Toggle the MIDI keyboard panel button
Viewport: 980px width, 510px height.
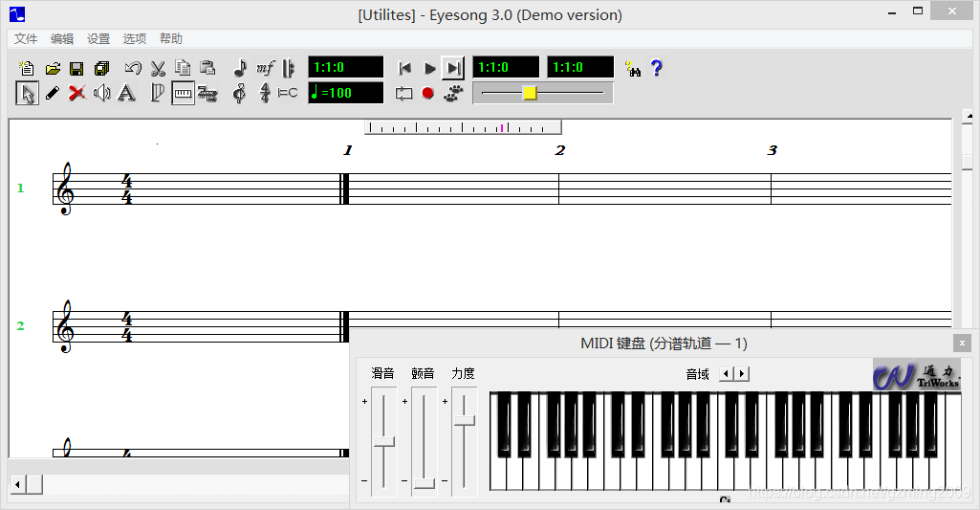[184, 93]
